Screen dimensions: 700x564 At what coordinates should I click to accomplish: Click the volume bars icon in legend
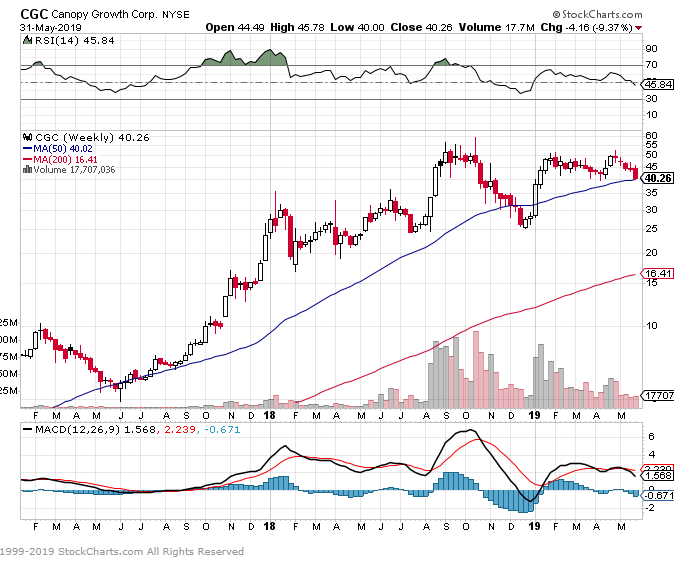coord(27,169)
